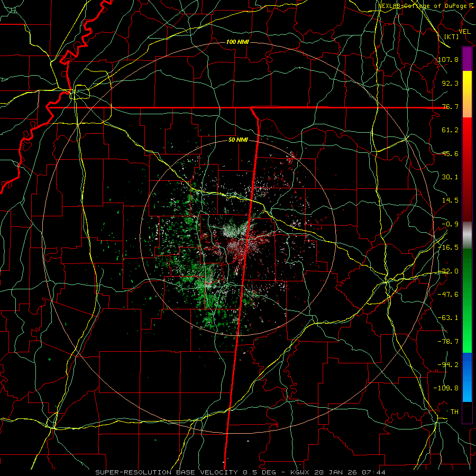Image resolution: width=476 pixels, height=476 pixels.
Task: Pick the yellow-orange segment of velocity scale
Action: pyautogui.click(x=467, y=94)
